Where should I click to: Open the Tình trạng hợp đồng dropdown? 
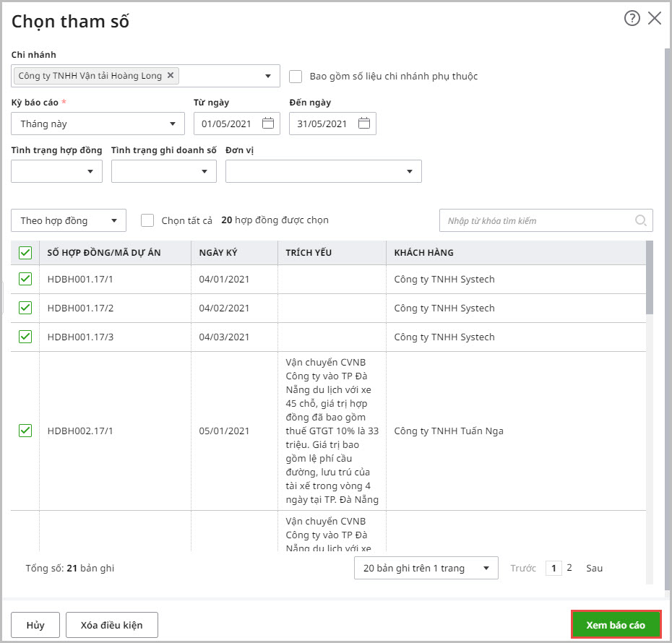(56, 171)
